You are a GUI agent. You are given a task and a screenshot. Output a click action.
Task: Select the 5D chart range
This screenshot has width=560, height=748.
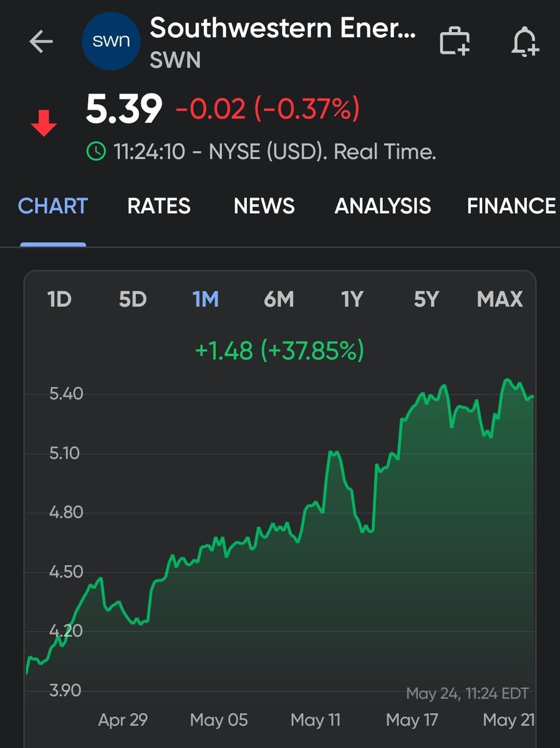133,300
